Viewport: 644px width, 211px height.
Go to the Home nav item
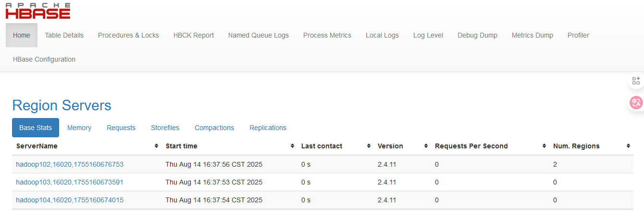[22, 35]
